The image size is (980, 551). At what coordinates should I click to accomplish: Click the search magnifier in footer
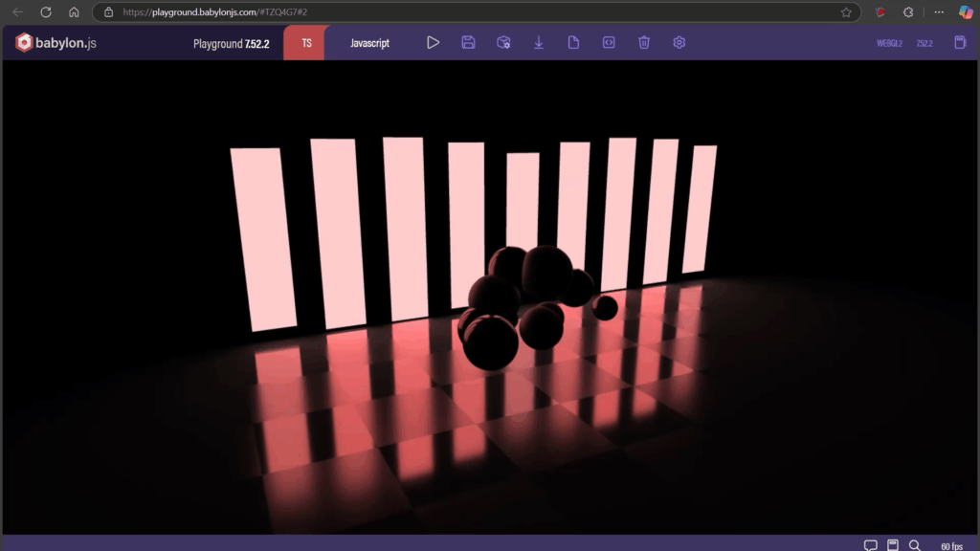click(x=915, y=545)
